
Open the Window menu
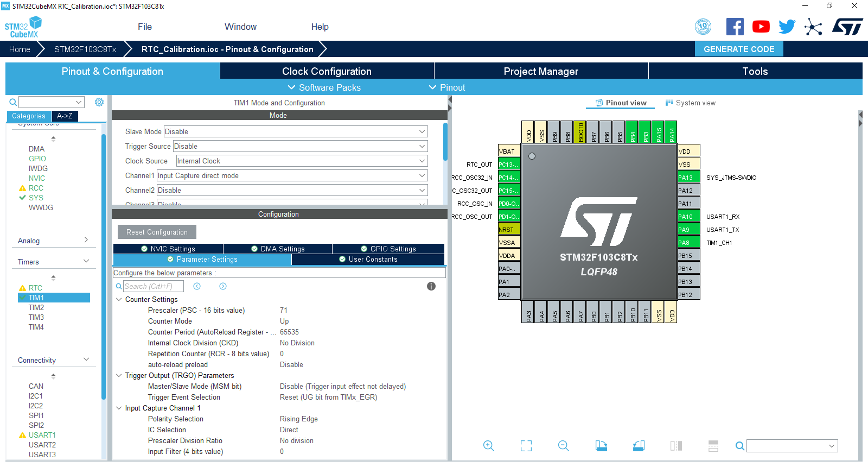pyautogui.click(x=240, y=27)
